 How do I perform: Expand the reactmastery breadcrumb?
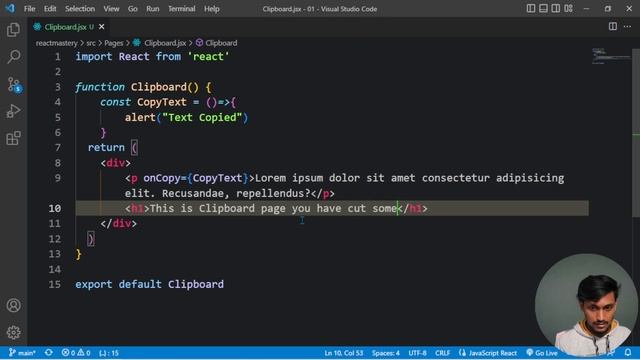tap(56, 43)
